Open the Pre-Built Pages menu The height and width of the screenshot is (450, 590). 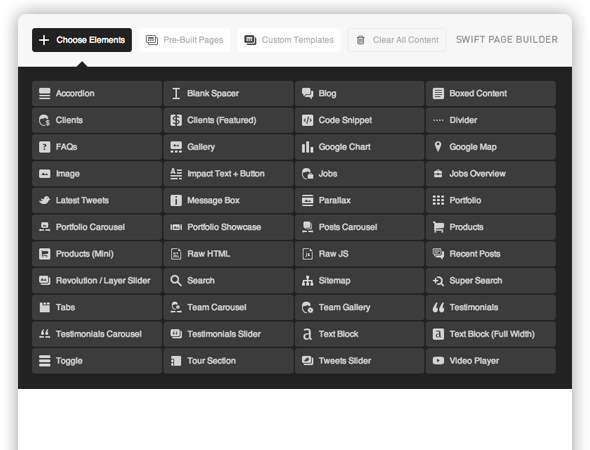coord(184,40)
